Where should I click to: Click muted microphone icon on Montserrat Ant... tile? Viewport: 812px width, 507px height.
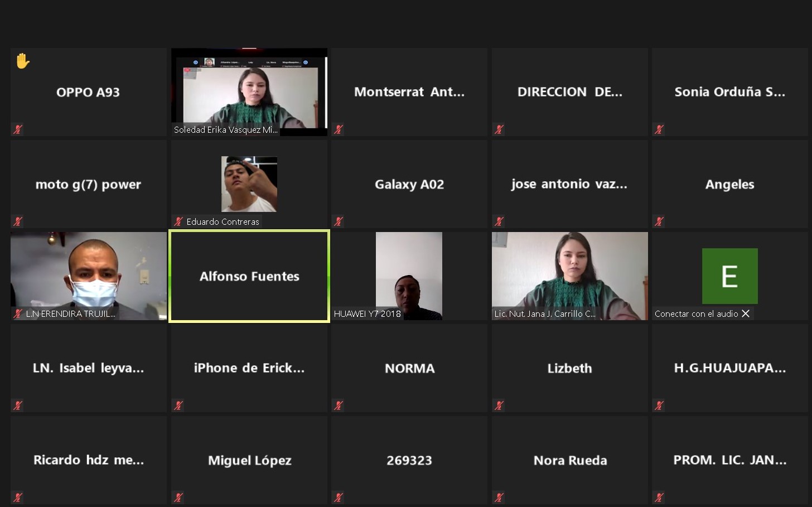[339, 129]
